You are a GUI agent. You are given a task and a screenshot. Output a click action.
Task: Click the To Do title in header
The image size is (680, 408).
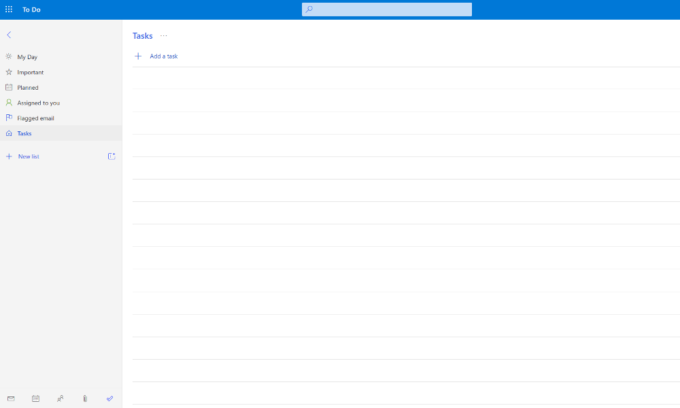click(32, 9)
